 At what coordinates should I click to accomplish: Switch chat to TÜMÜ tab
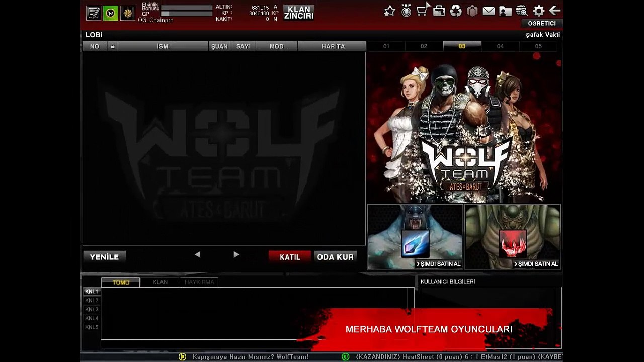pos(121,282)
